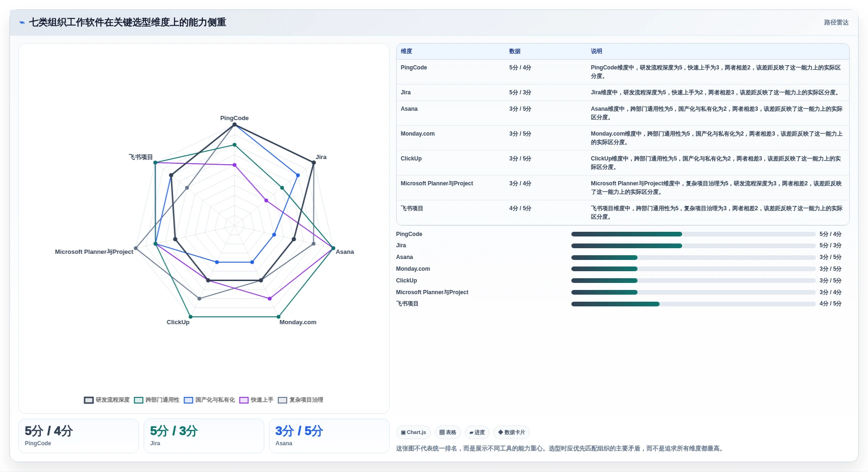Click the footnote starting 这张图不代表统一排名
Screen dimensions: 868x472
pyautogui.click(x=561, y=449)
